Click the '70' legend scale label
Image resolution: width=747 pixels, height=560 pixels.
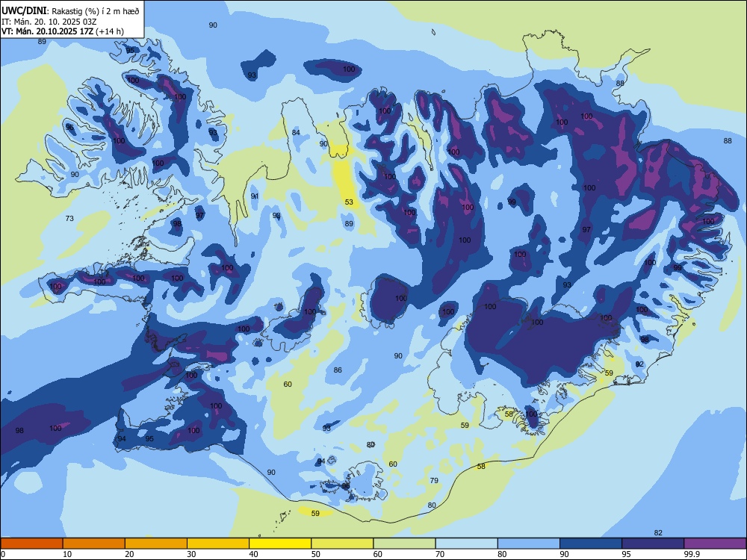click(x=440, y=554)
